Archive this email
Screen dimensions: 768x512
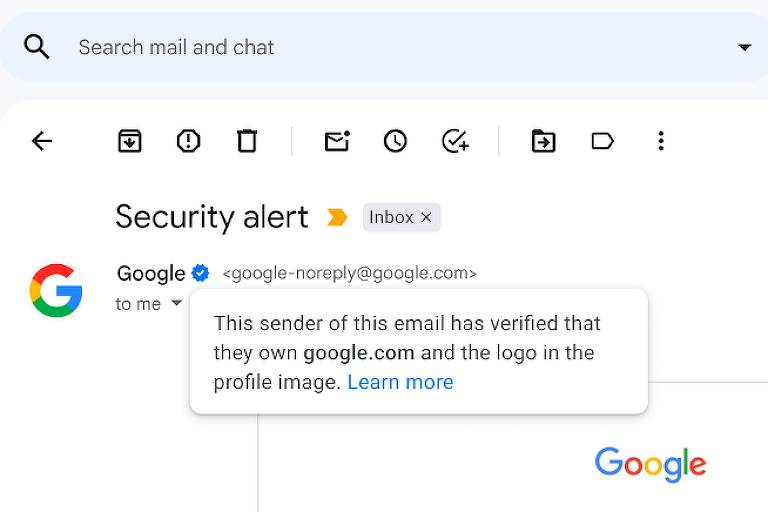(130, 141)
